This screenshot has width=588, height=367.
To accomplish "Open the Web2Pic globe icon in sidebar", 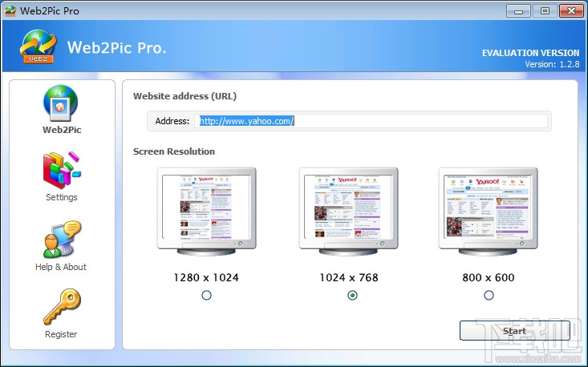I will pos(60,103).
